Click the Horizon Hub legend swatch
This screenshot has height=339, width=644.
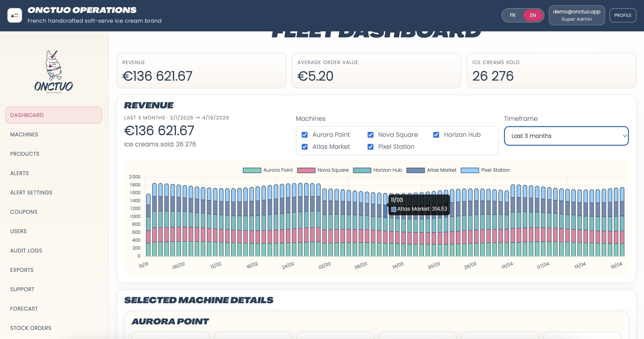click(362, 170)
